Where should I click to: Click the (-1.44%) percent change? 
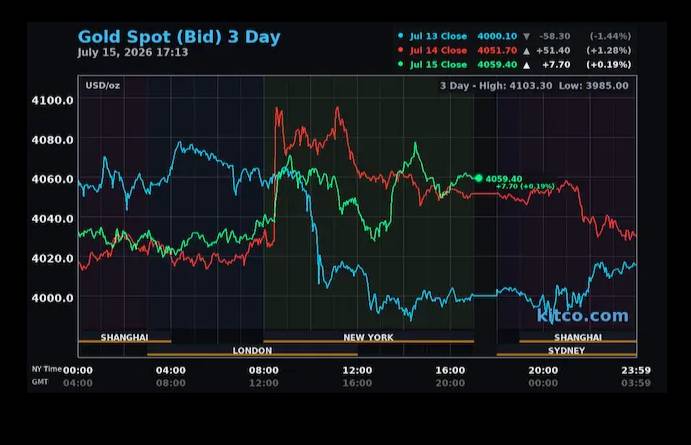pos(610,36)
